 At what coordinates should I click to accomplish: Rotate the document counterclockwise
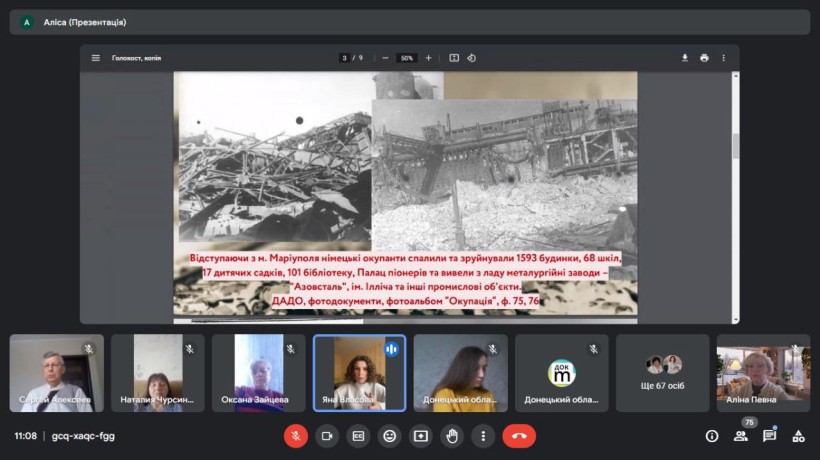click(472, 58)
